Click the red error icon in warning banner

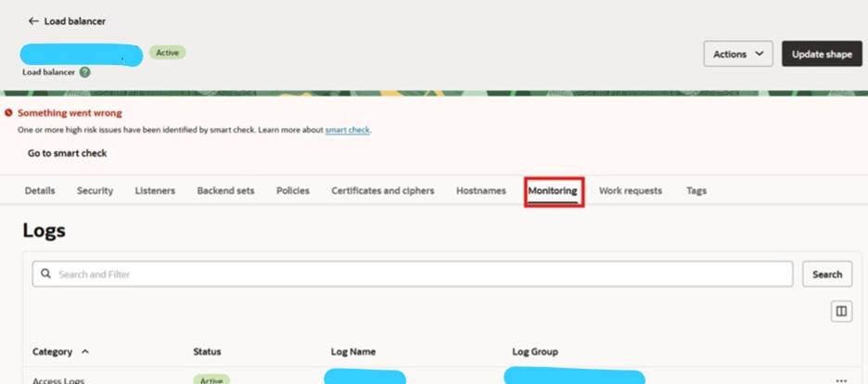(9, 113)
